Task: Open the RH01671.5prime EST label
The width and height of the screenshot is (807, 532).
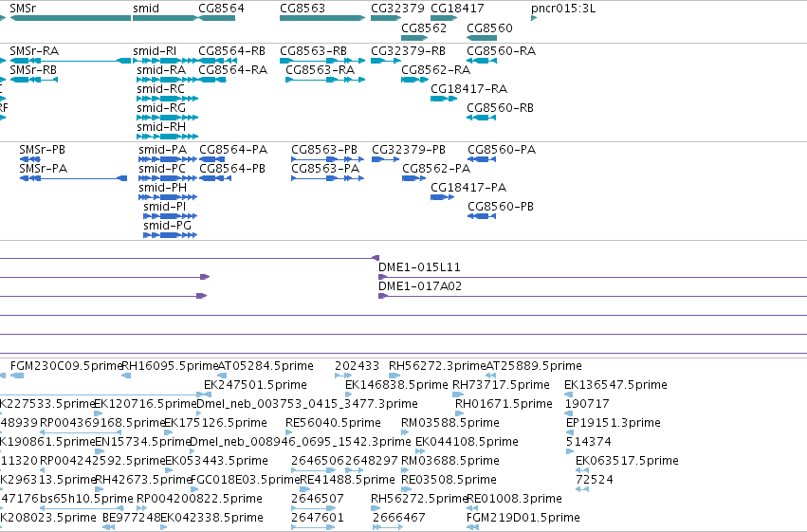Action: pos(504,404)
